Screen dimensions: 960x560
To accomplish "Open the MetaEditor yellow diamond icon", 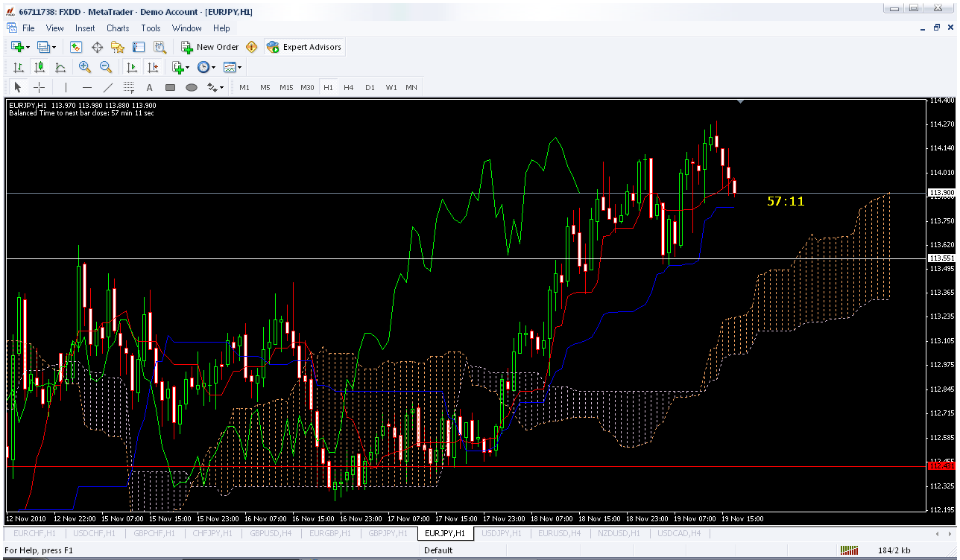I will coord(251,47).
